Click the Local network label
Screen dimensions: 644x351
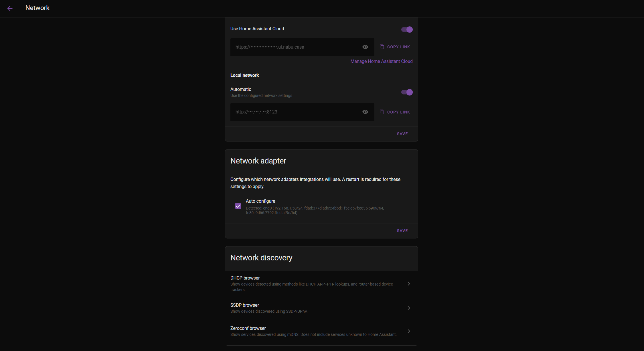244,75
